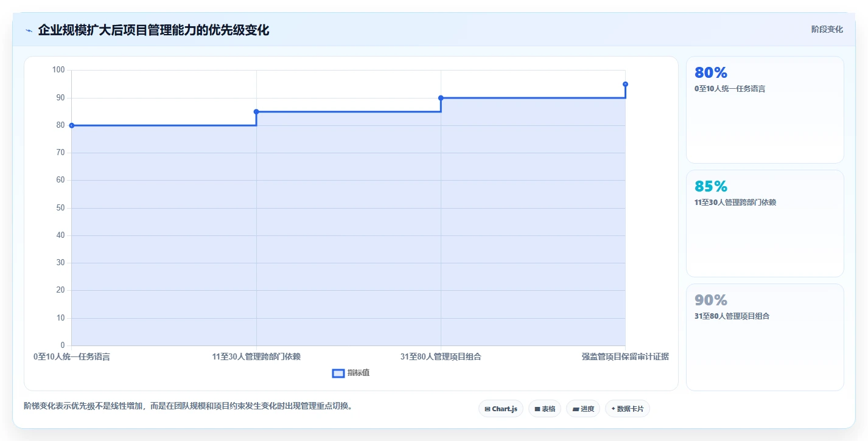Open the 数据卡片 chip
Screen dimensions: 868x441
[x=628, y=409]
